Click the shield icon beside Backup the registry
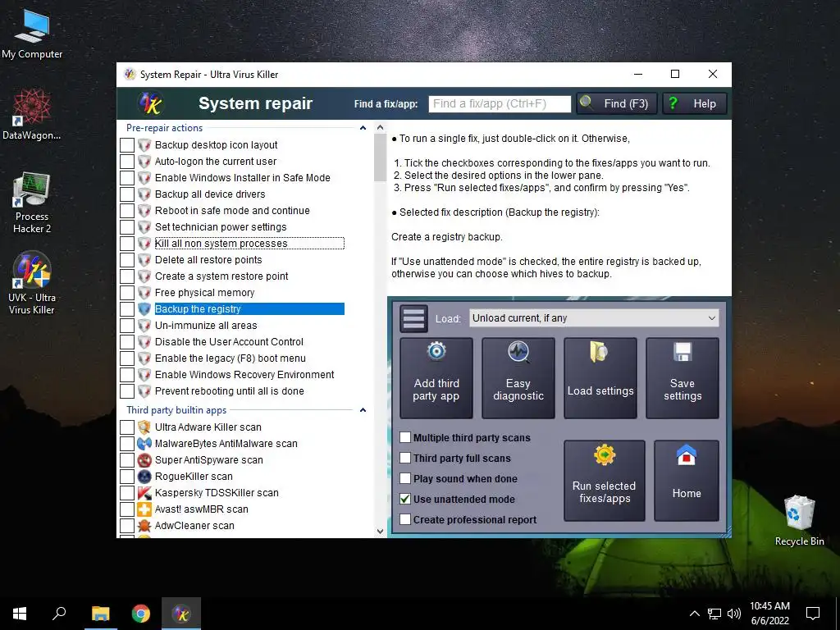 (x=144, y=309)
